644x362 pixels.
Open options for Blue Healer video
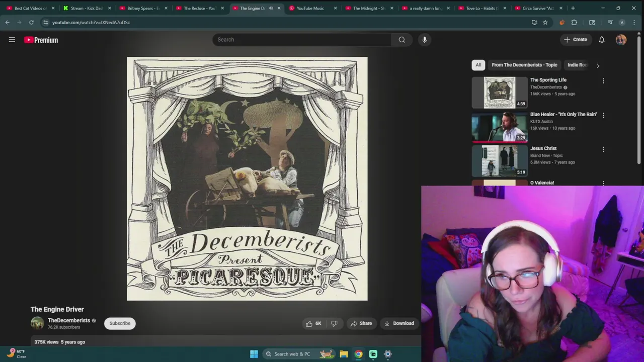[x=603, y=115]
